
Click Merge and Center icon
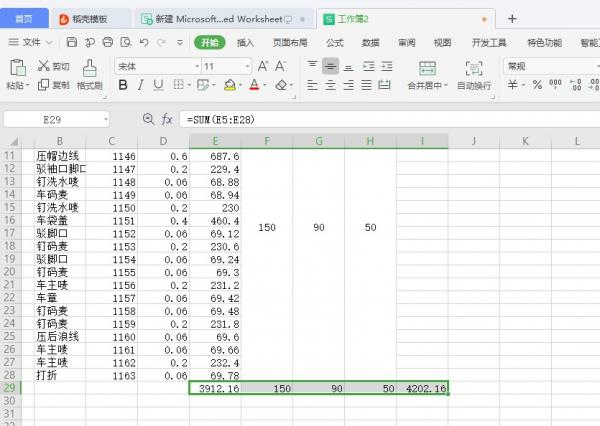427,69
